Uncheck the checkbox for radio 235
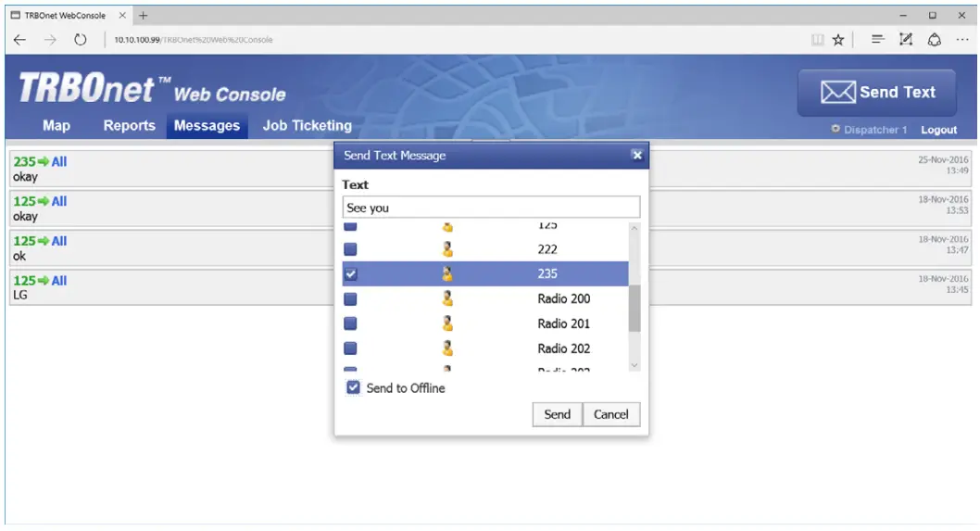The image size is (980, 531). click(350, 274)
